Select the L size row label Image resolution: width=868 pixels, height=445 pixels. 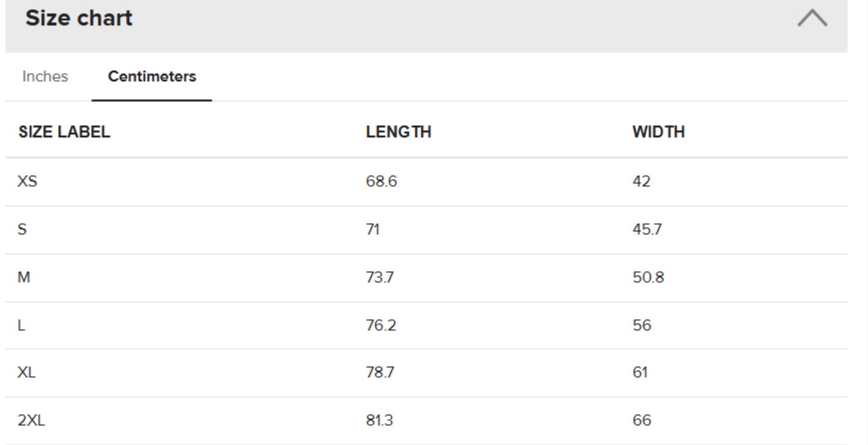[22, 325]
